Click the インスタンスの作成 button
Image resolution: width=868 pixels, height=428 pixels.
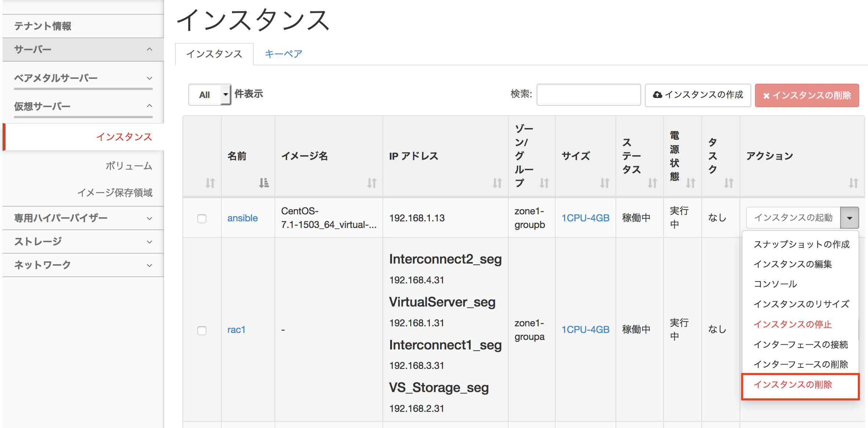698,95
